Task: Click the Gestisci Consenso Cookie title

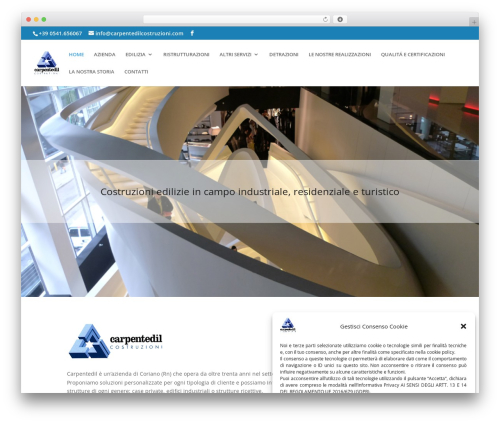Action: [x=374, y=327]
